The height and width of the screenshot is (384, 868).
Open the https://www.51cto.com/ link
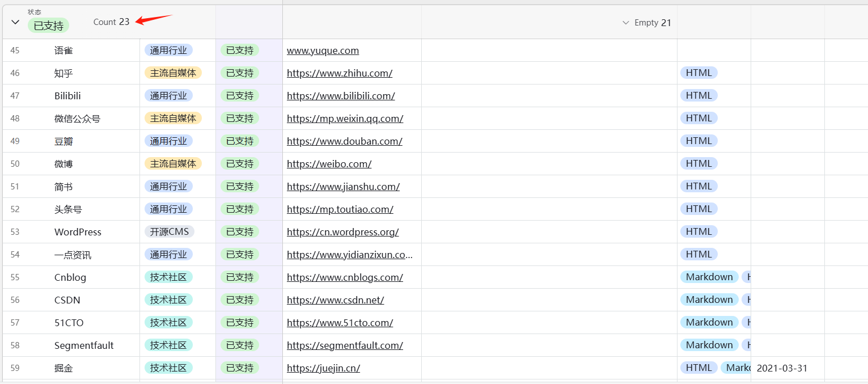pyautogui.click(x=340, y=323)
